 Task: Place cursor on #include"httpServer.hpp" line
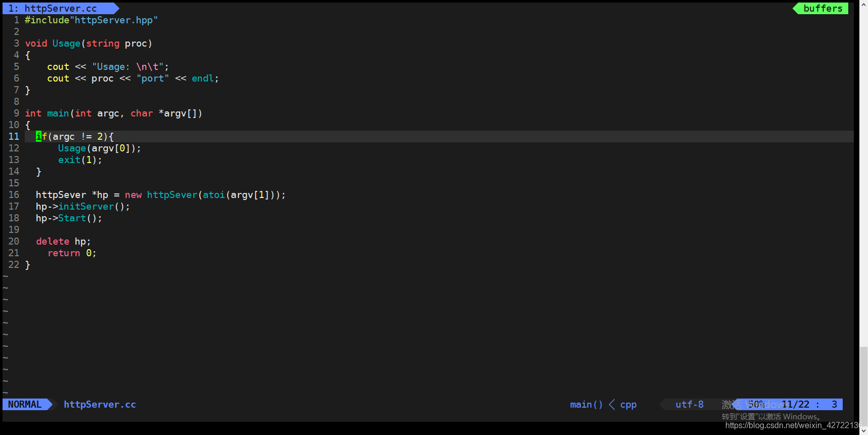(91, 20)
